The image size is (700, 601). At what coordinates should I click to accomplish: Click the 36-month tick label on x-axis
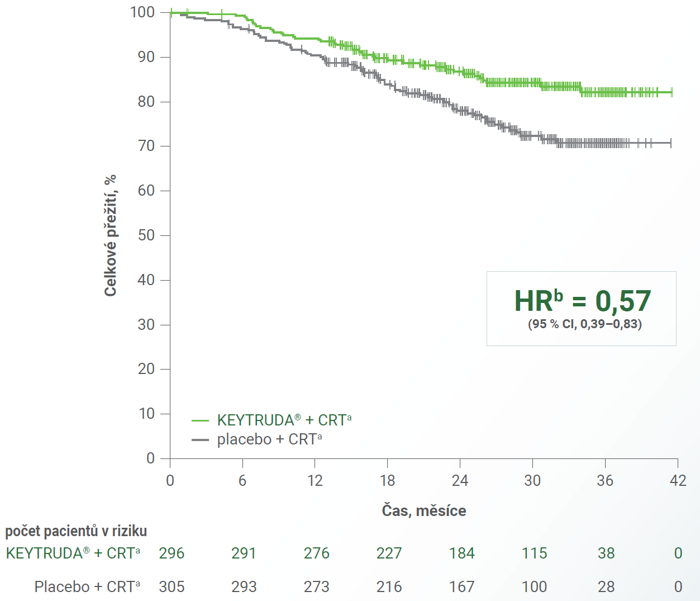(x=605, y=481)
